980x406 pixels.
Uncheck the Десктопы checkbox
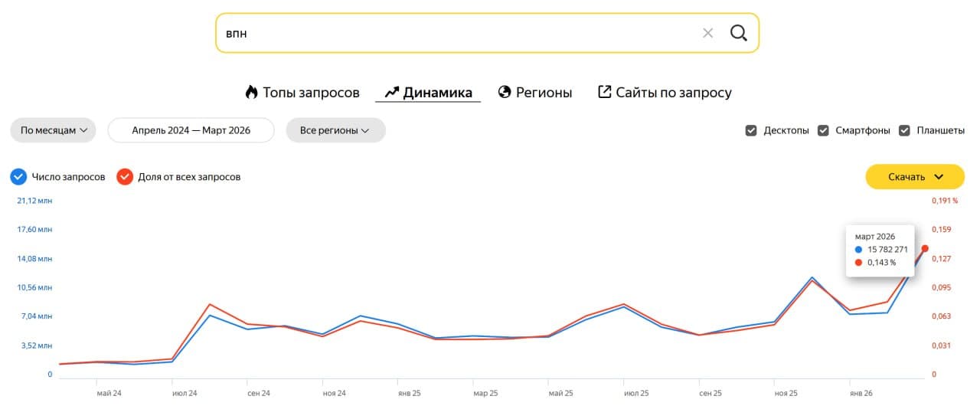pos(751,130)
